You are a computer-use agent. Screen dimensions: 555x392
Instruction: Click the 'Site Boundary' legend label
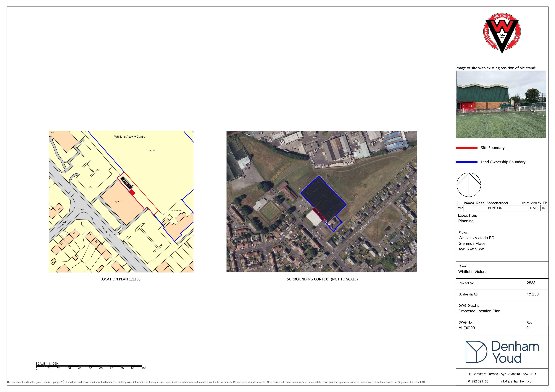click(493, 148)
